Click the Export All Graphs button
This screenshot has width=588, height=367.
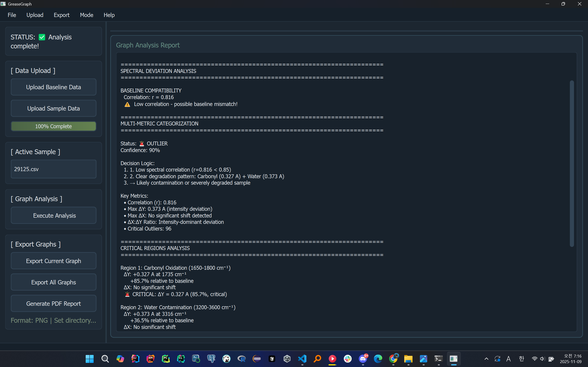point(54,282)
